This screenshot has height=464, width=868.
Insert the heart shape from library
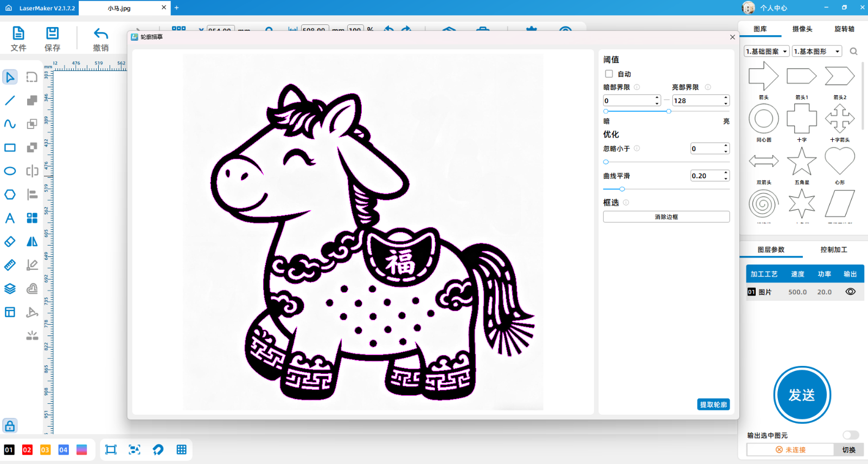coord(839,161)
